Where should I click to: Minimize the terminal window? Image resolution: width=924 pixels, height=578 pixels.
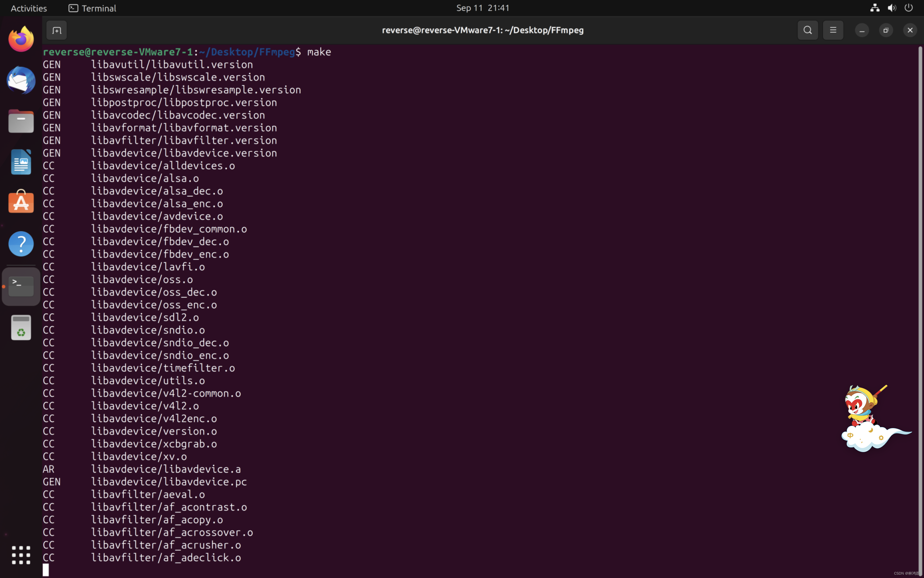862,30
